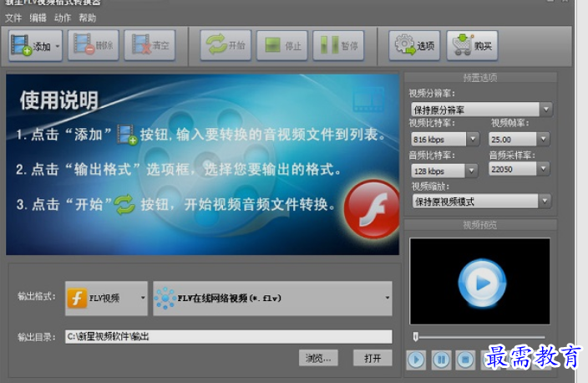Click the film-add icon in instruction step 1
The width and height of the screenshot is (588, 383).
(127, 135)
